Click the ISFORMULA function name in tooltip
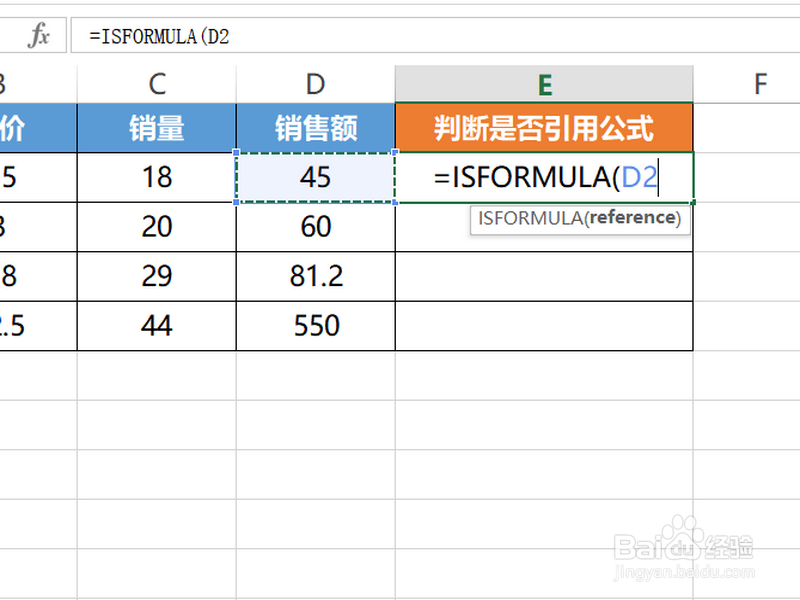 click(530, 218)
